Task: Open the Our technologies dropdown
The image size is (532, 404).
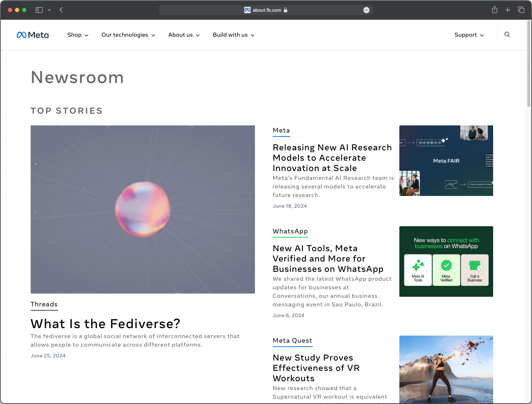Action: click(128, 35)
